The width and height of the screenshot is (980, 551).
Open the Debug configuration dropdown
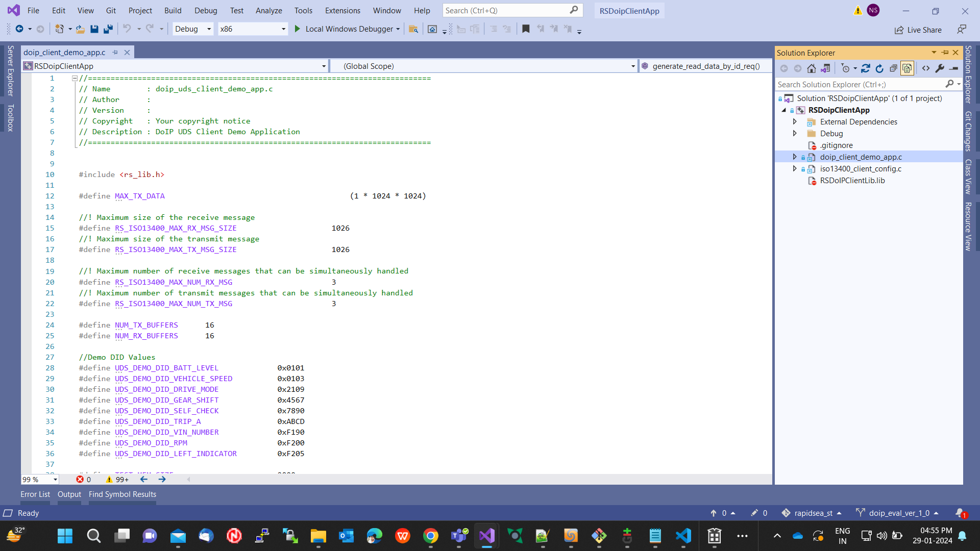pos(209,29)
